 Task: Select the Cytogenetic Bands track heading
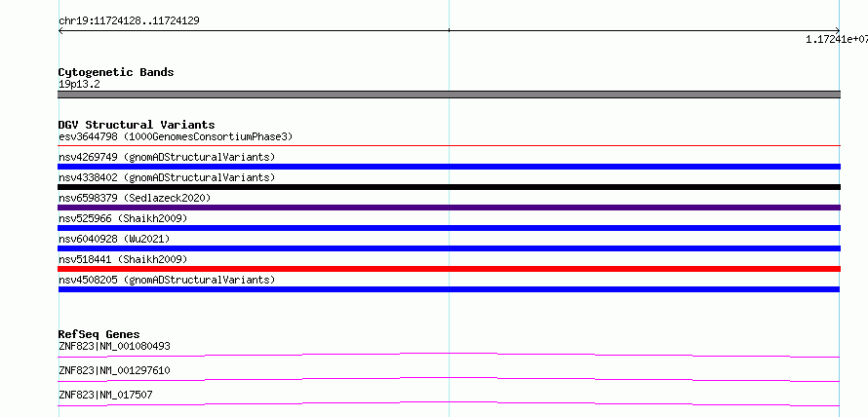tap(116, 72)
